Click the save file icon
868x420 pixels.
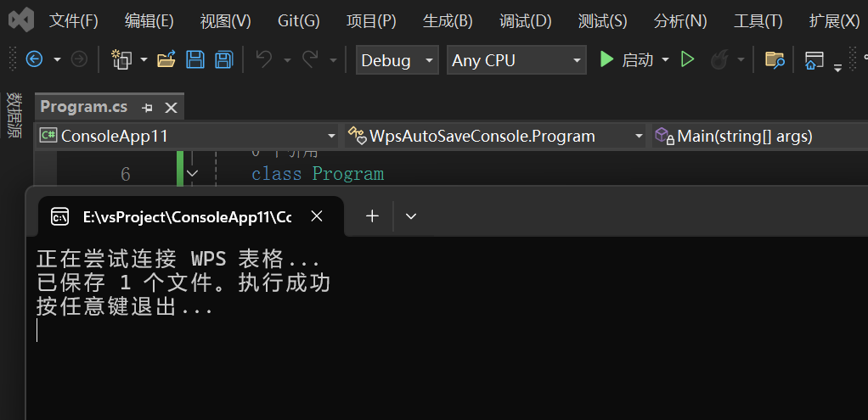[195, 59]
